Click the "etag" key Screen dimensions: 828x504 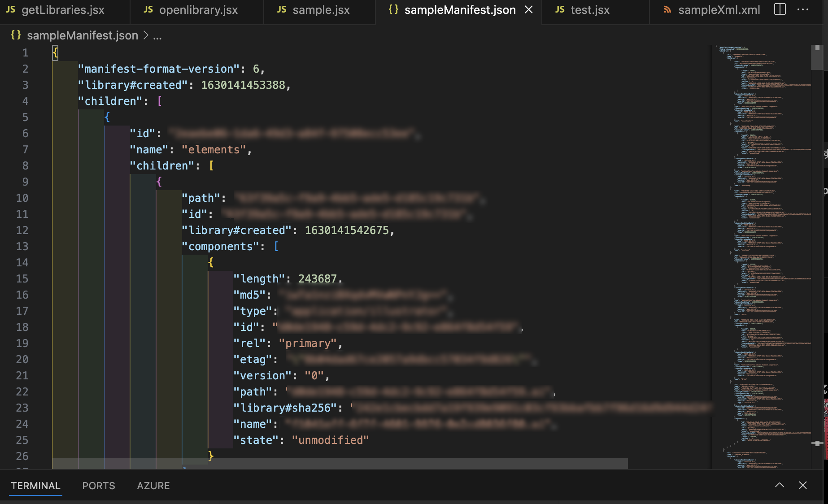(x=253, y=360)
